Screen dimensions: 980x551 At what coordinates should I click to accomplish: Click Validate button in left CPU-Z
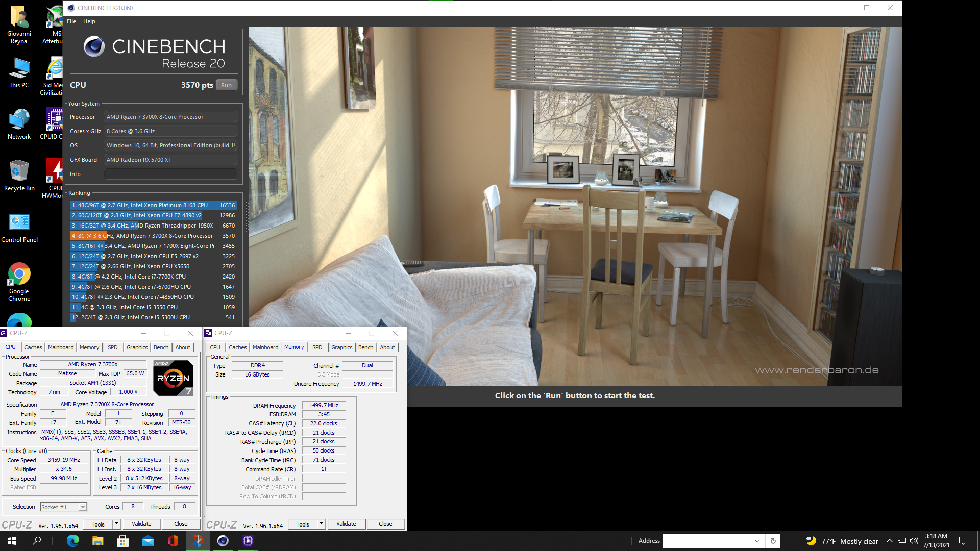(x=141, y=524)
